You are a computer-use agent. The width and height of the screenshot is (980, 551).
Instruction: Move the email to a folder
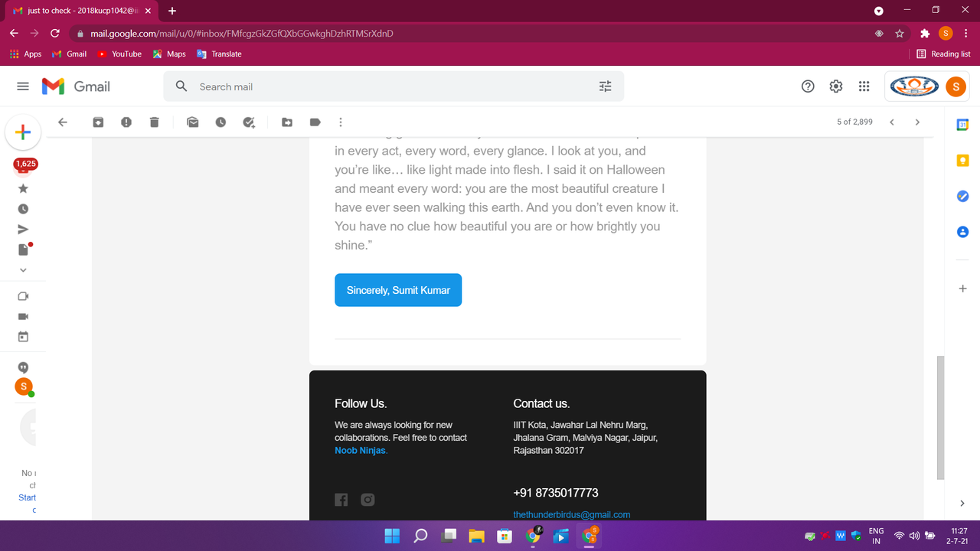(286, 122)
